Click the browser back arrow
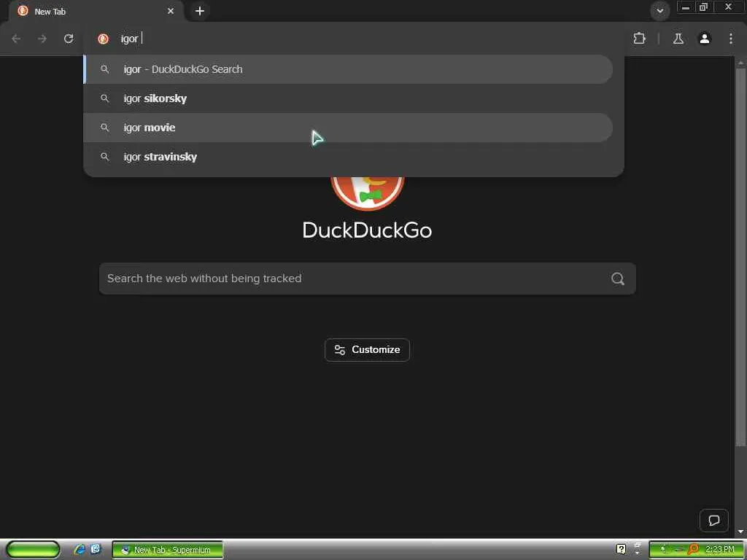Image resolution: width=747 pixels, height=560 pixels. (x=16, y=39)
